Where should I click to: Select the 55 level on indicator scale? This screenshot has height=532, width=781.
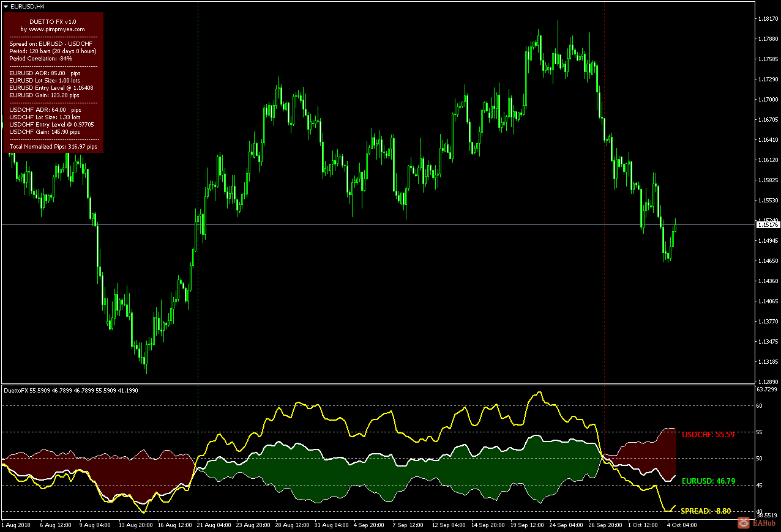tap(760, 432)
